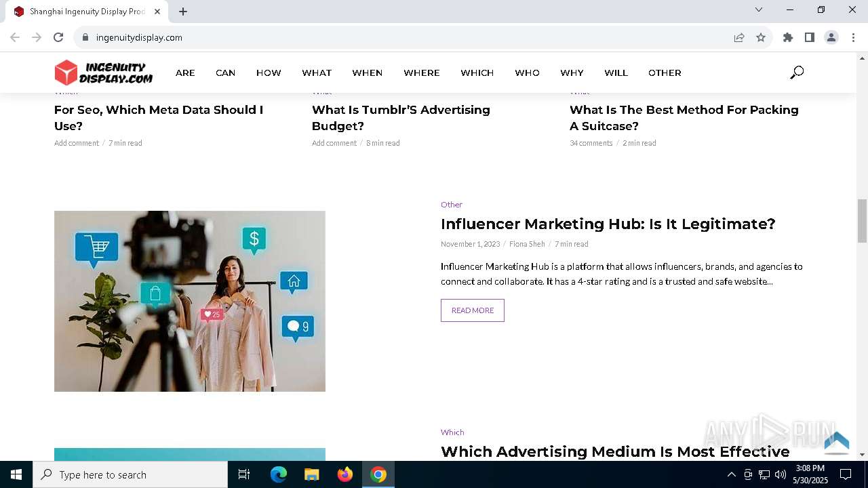
Task: Click the Ingenuity Display logo
Action: coord(104,73)
